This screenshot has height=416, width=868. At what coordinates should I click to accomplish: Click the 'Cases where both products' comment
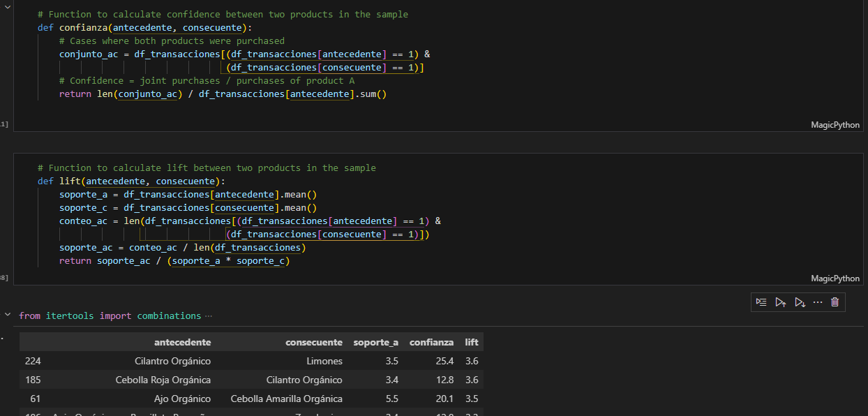click(x=172, y=41)
